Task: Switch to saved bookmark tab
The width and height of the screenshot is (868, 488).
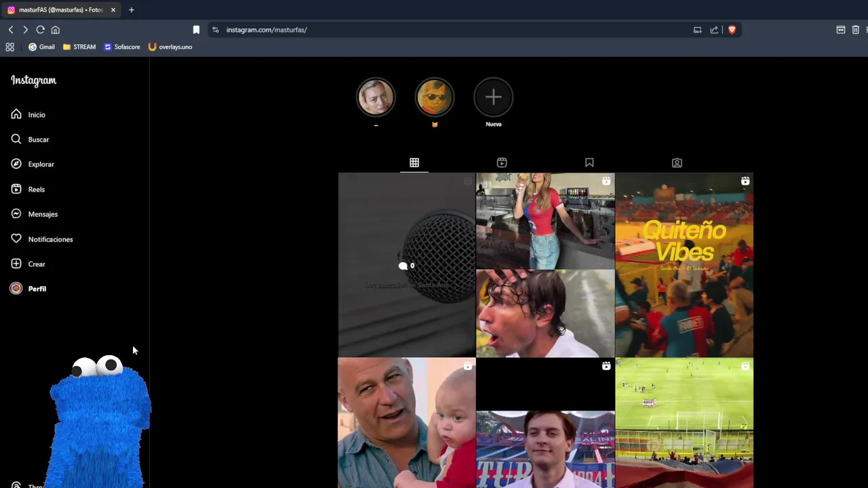Action: 589,163
